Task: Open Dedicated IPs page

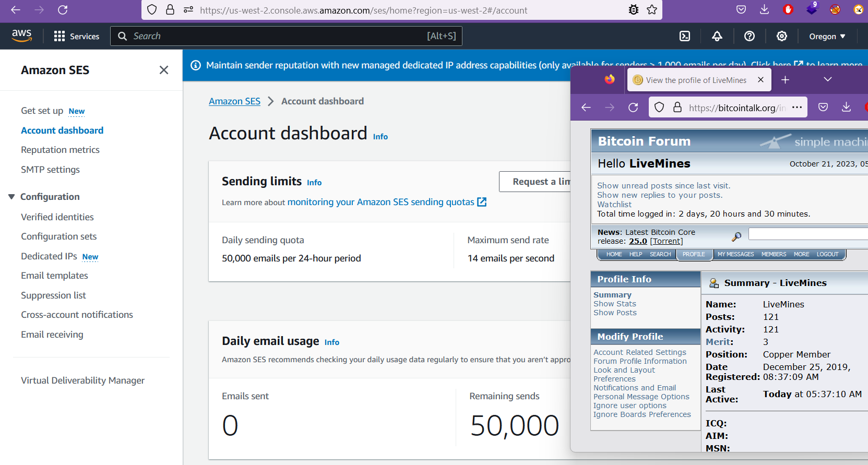Action: click(x=49, y=256)
